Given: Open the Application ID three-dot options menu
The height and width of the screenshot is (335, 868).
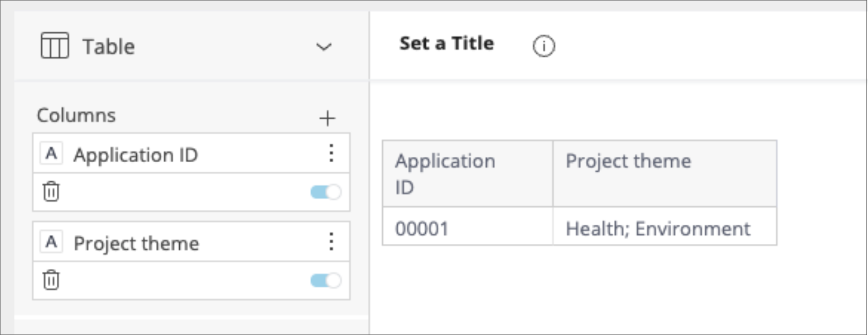Looking at the screenshot, I should 331,153.
